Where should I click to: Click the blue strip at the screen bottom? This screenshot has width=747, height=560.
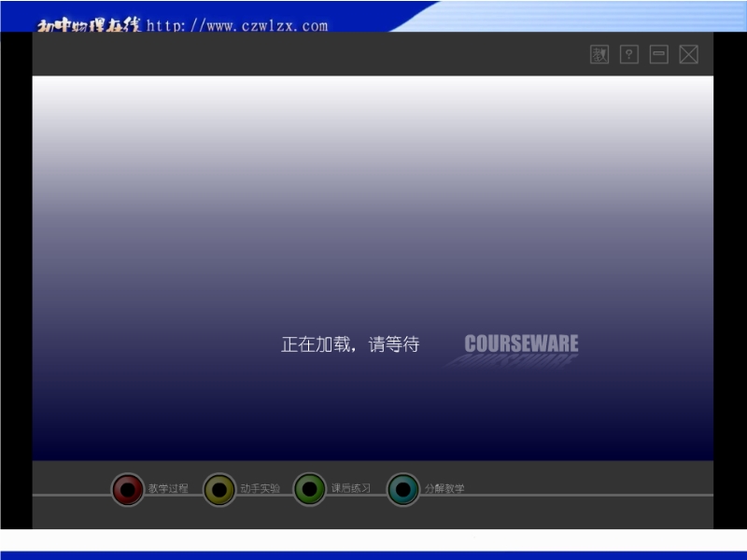coord(373,554)
